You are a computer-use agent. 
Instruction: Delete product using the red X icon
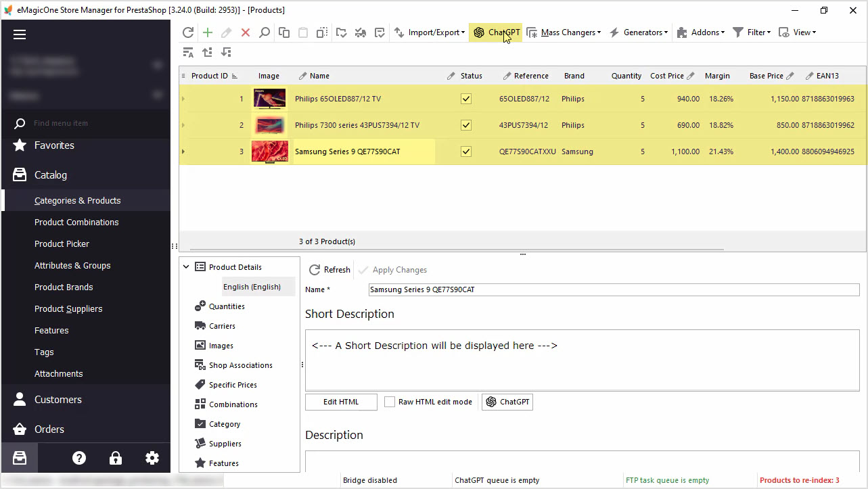click(246, 32)
